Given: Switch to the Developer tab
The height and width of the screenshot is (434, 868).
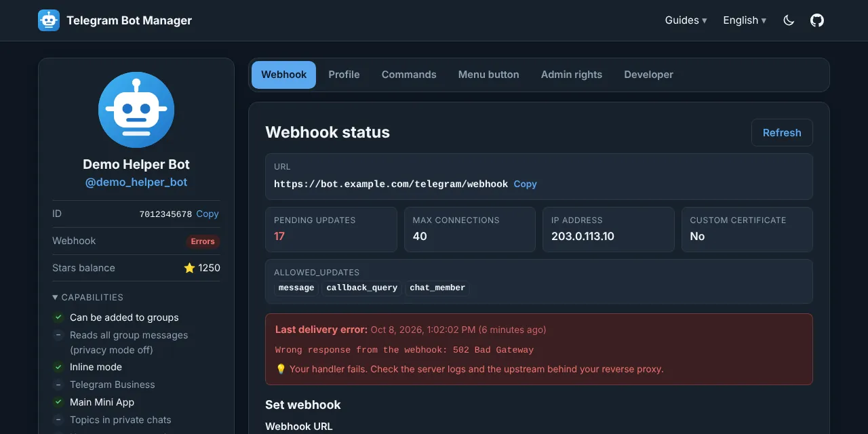Looking at the screenshot, I should tap(648, 75).
